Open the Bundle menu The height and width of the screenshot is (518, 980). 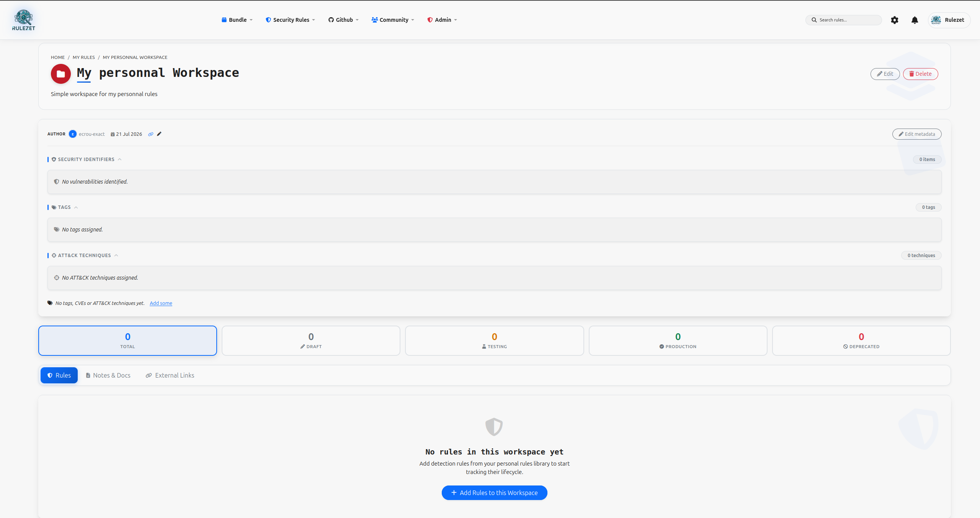click(x=237, y=20)
